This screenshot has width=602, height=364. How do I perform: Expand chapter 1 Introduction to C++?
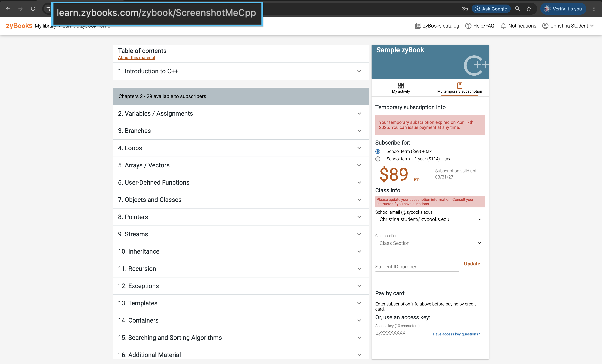pyautogui.click(x=241, y=71)
